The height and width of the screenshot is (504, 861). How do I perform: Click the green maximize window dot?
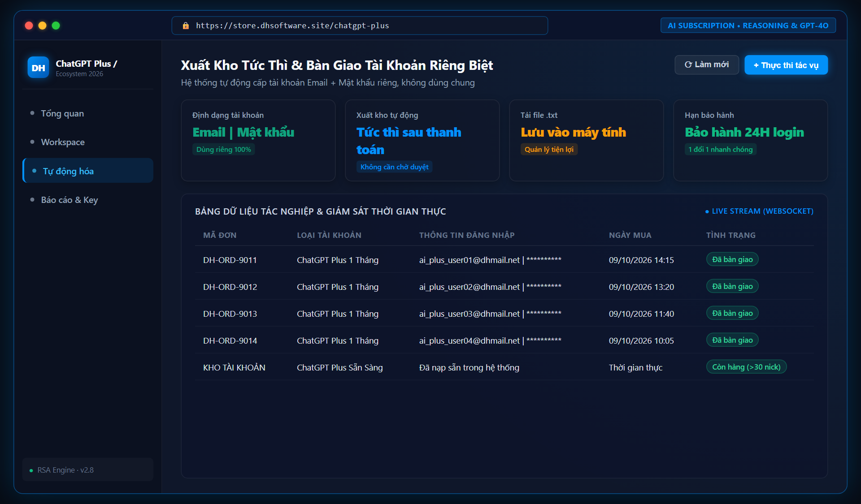(x=56, y=26)
